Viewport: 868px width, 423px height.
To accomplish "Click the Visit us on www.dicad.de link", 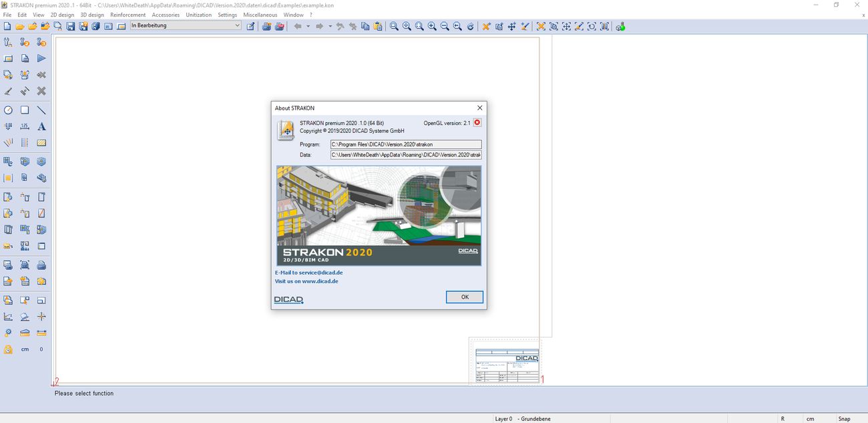I will [x=306, y=281].
